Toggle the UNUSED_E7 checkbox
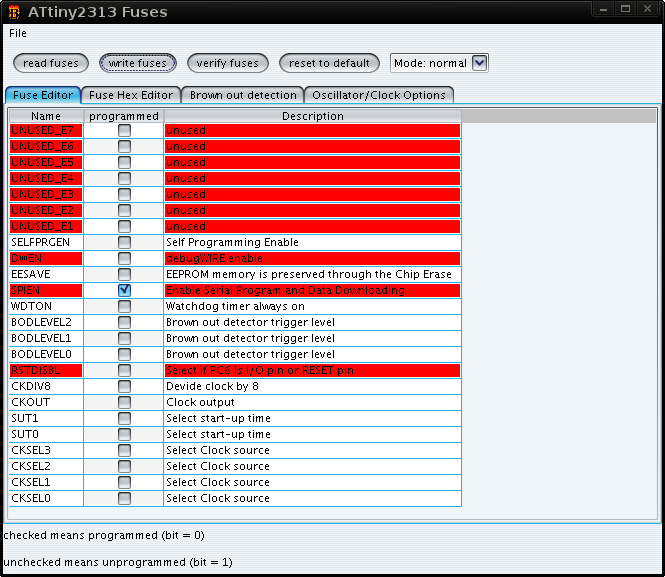 pyautogui.click(x=124, y=130)
